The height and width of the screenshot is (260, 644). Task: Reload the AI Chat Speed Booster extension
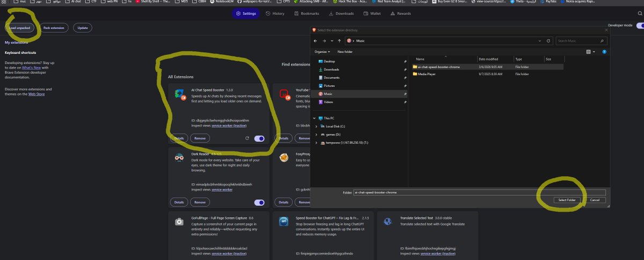click(247, 138)
